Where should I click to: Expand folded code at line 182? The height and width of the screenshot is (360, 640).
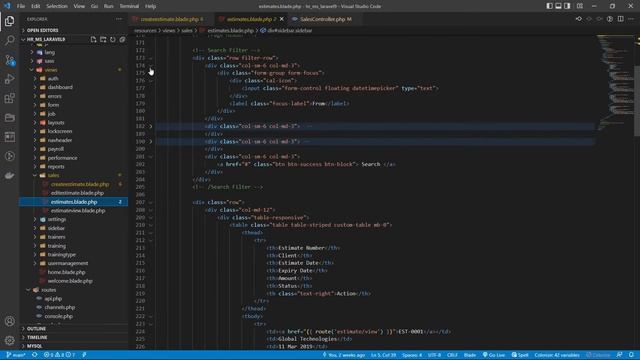point(151,126)
